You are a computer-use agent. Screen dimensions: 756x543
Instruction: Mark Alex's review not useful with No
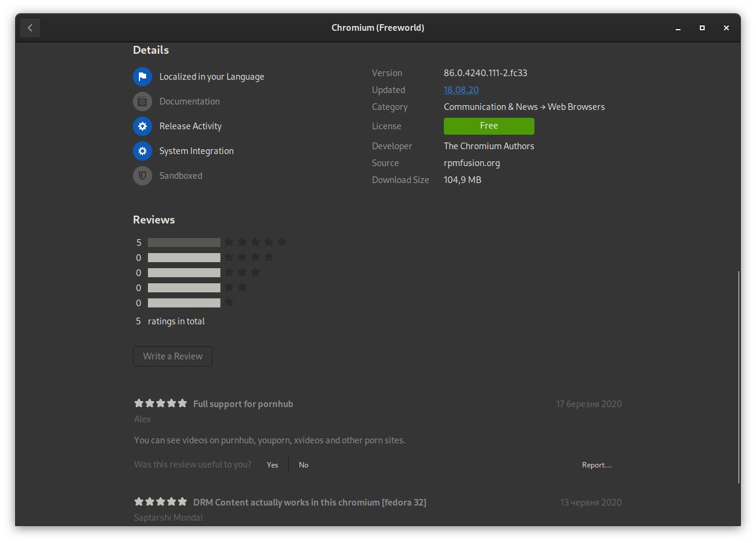coord(304,465)
